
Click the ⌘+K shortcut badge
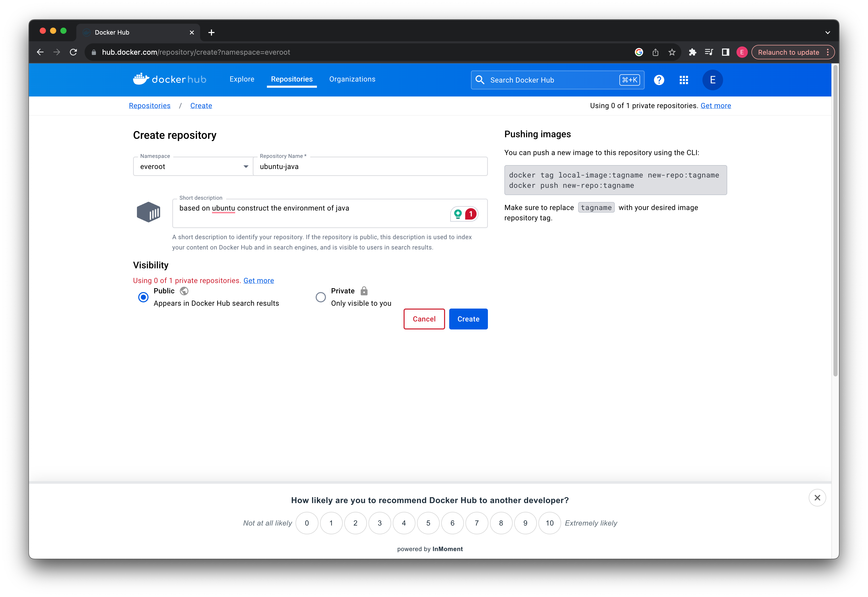point(629,80)
